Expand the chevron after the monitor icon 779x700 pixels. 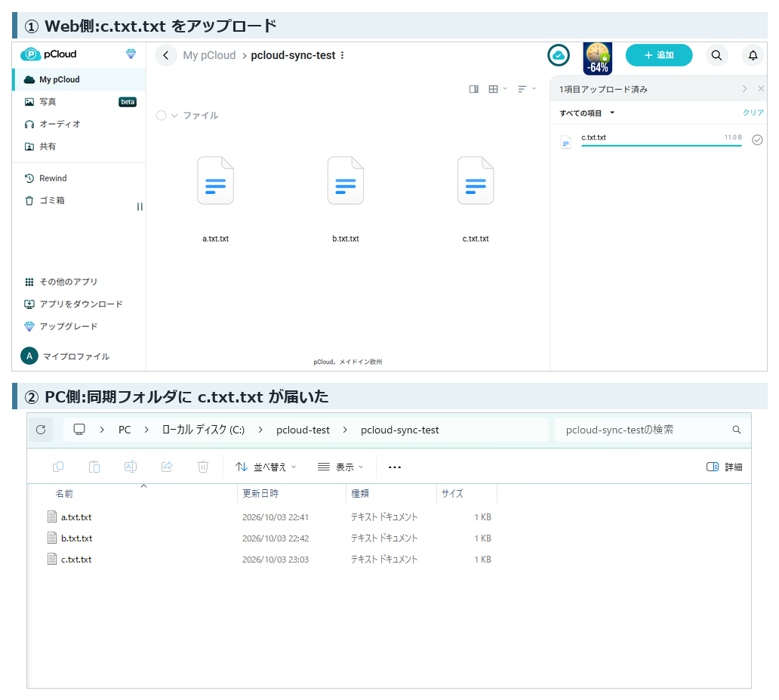102,430
